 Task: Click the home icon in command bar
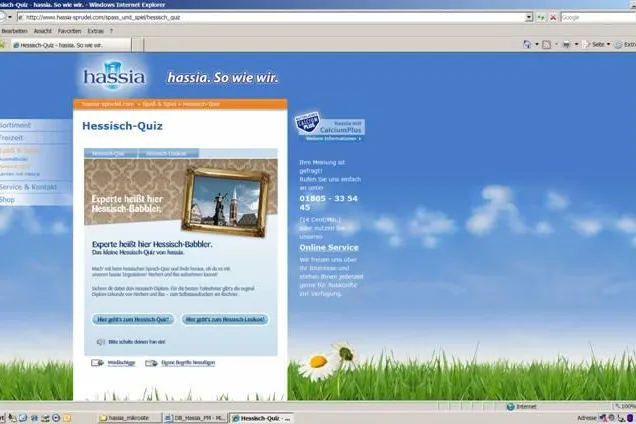(527, 44)
